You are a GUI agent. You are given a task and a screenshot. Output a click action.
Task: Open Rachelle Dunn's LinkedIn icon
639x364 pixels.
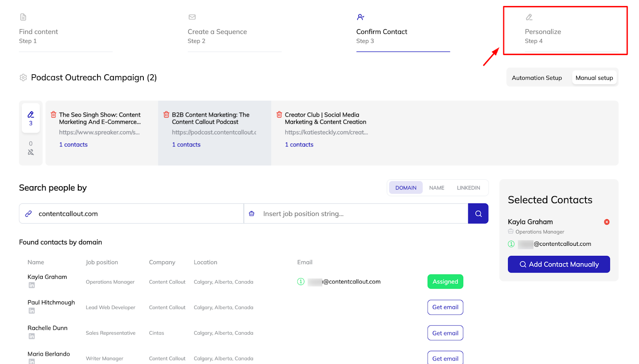[x=32, y=336]
